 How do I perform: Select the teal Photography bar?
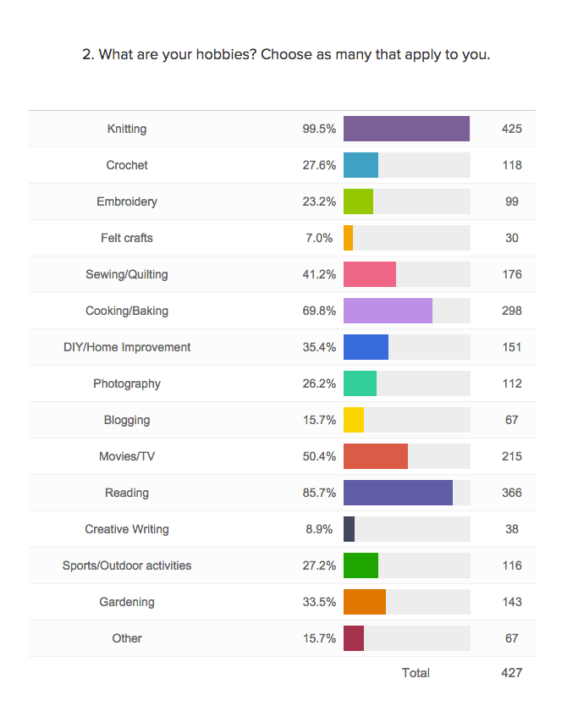[360, 383]
